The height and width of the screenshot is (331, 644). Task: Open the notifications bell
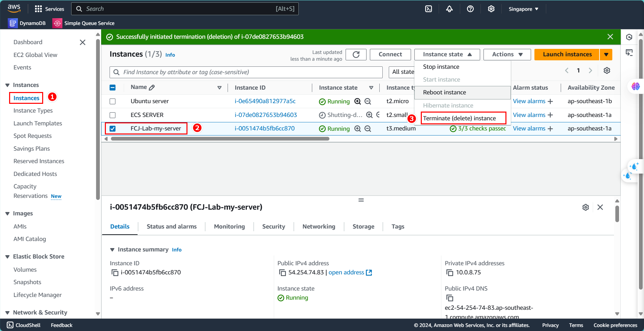(449, 9)
